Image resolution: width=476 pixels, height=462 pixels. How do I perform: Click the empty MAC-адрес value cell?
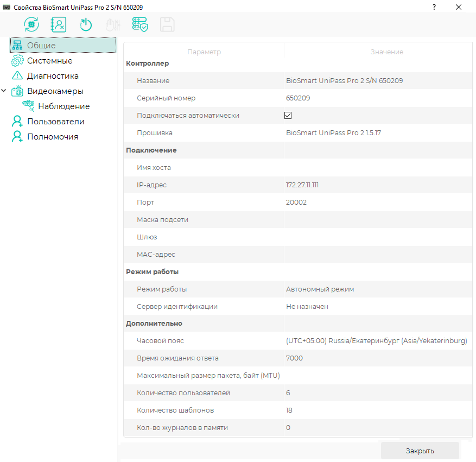point(378,255)
